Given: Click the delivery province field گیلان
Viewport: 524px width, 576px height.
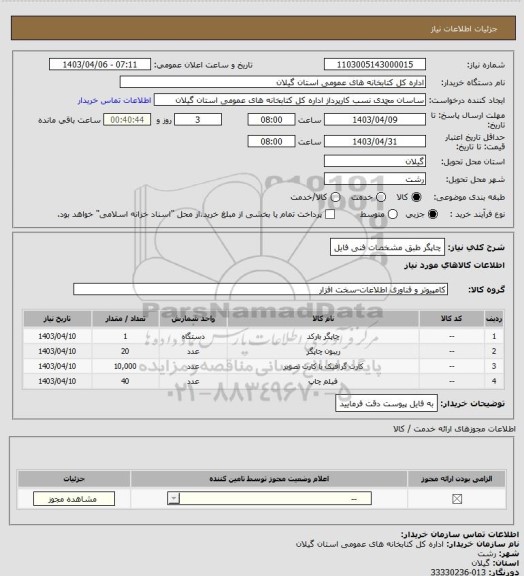Looking at the screenshot, I should point(375,161).
